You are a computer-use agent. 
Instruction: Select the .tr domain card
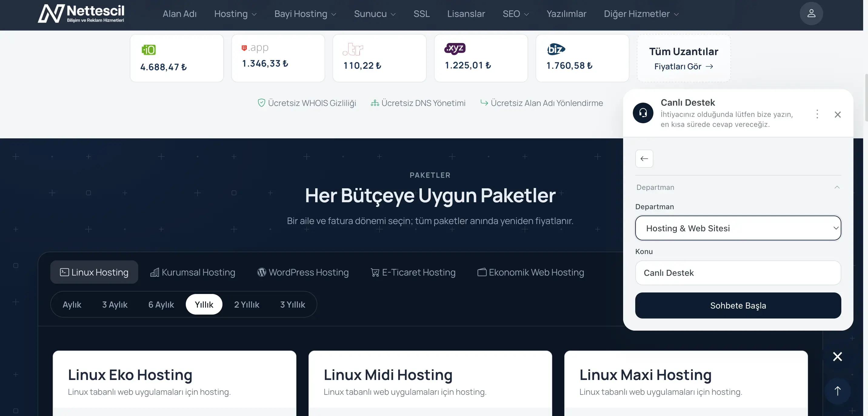379,58
